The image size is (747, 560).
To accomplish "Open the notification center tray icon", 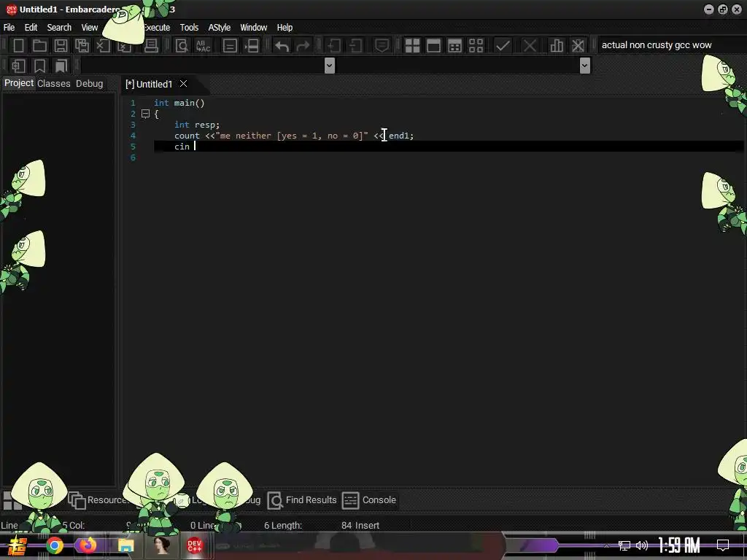I will click(723, 545).
